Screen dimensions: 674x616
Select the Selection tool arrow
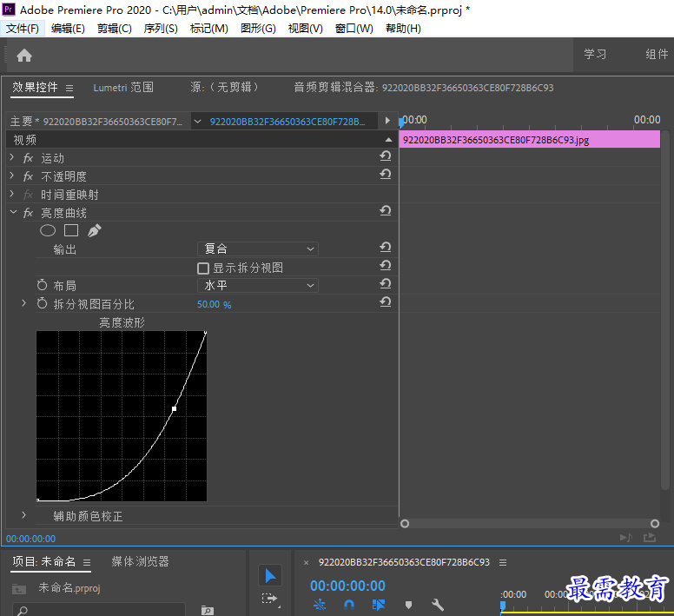click(270, 575)
